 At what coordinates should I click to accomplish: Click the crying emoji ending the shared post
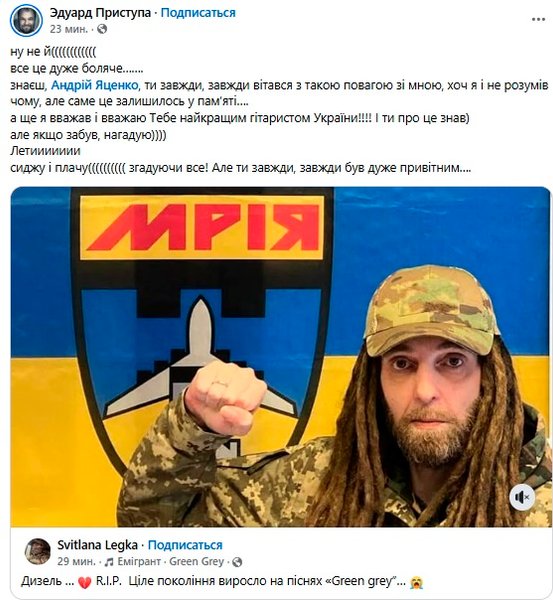(x=416, y=582)
